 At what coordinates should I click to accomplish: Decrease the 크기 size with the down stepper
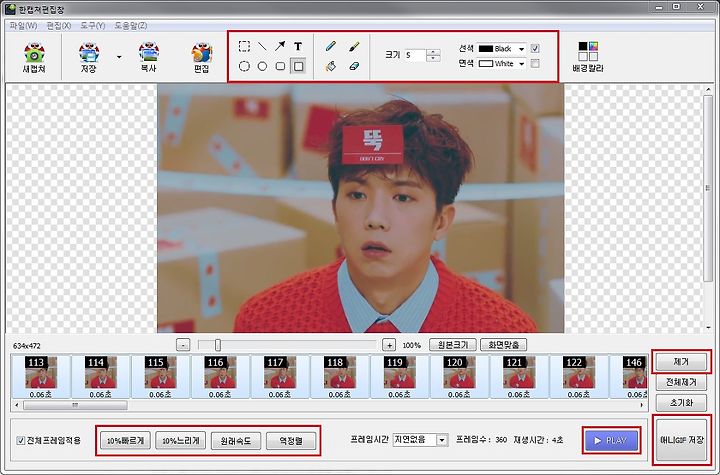pos(433,58)
